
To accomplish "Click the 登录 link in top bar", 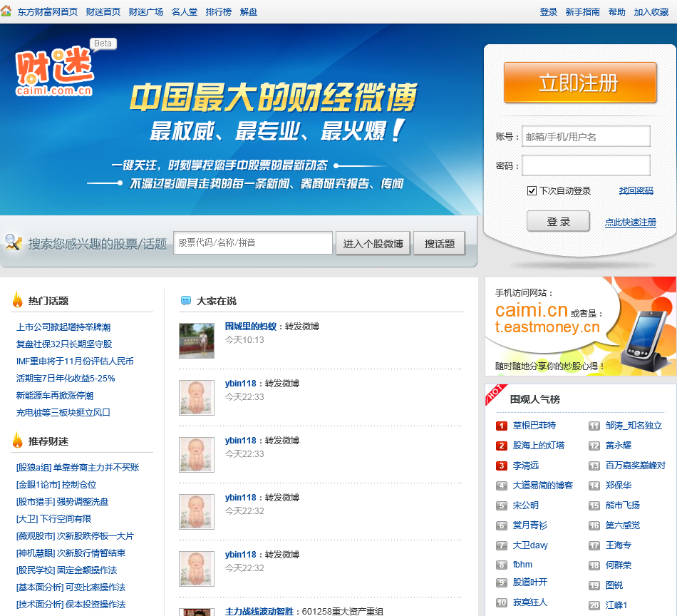I will (548, 12).
